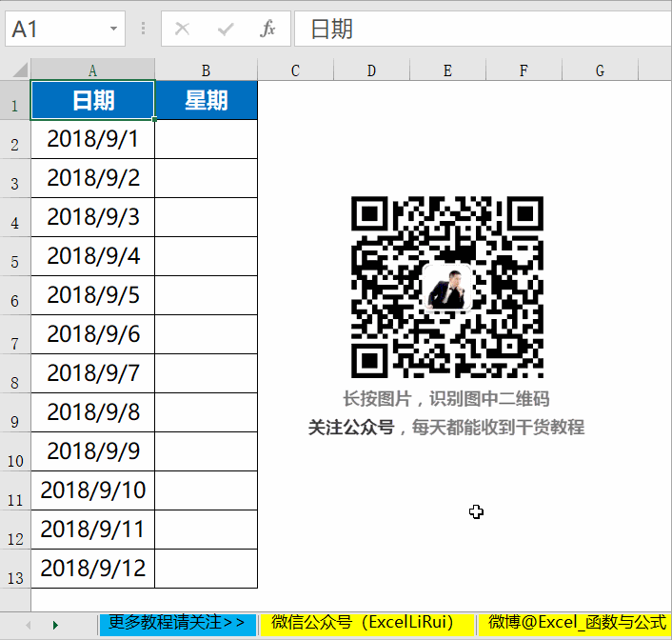Select row 11 header
The width and height of the screenshot is (672, 640).
(15, 490)
